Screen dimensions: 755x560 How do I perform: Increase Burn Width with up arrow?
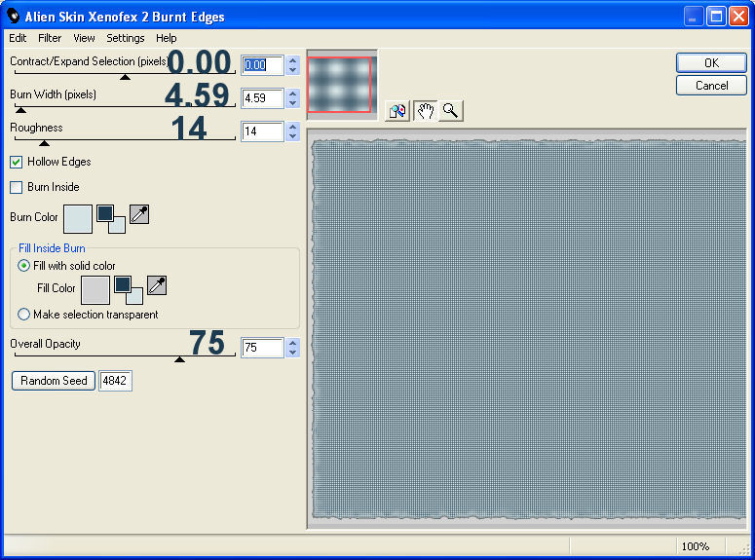point(293,93)
